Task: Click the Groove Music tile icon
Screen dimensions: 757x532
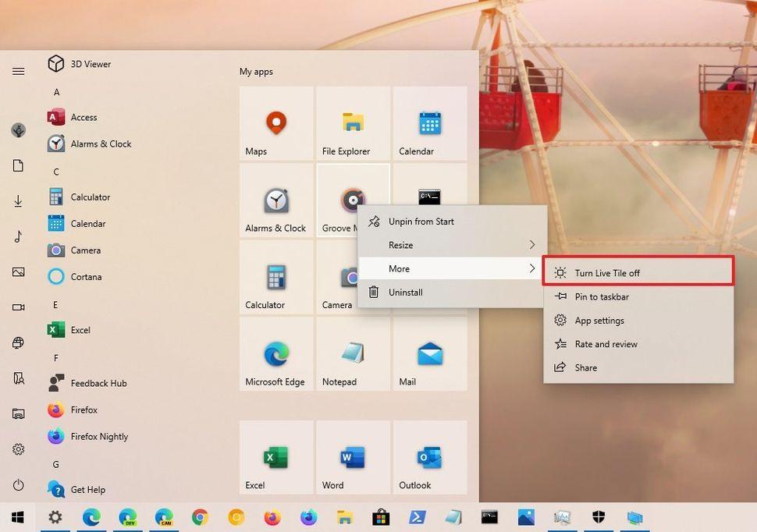Action: 353,200
